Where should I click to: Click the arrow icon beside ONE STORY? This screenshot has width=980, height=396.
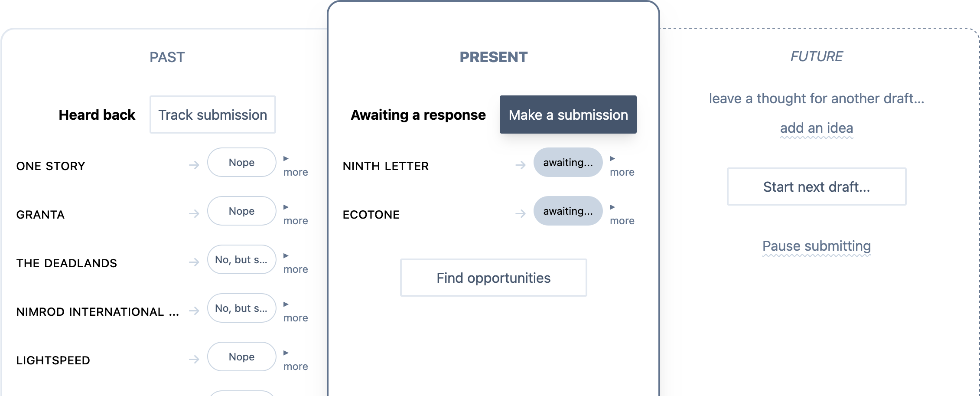click(194, 165)
